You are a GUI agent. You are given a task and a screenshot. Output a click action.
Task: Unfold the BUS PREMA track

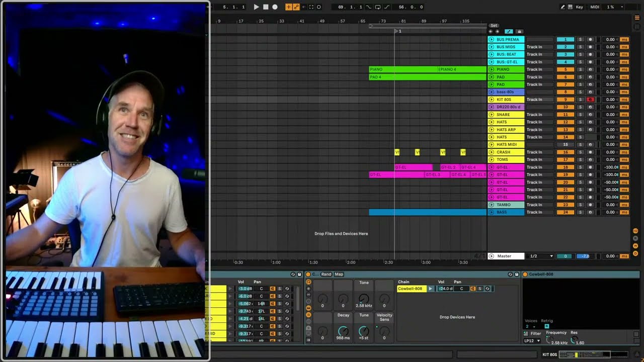pyautogui.click(x=492, y=39)
